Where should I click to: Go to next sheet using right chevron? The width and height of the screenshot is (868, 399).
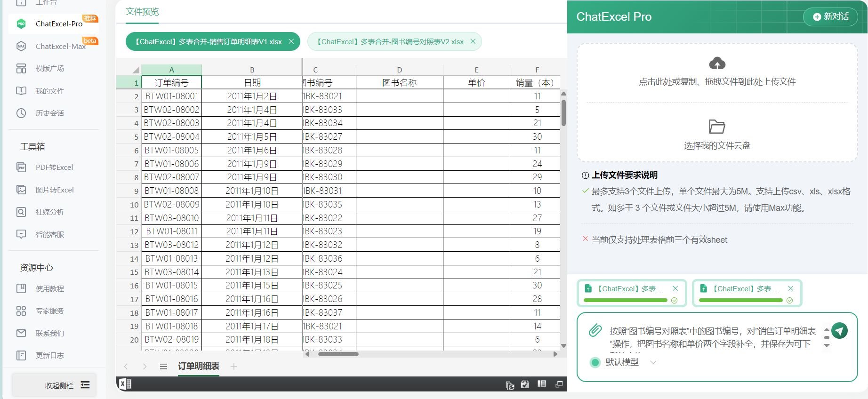pyautogui.click(x=145, y=367)
